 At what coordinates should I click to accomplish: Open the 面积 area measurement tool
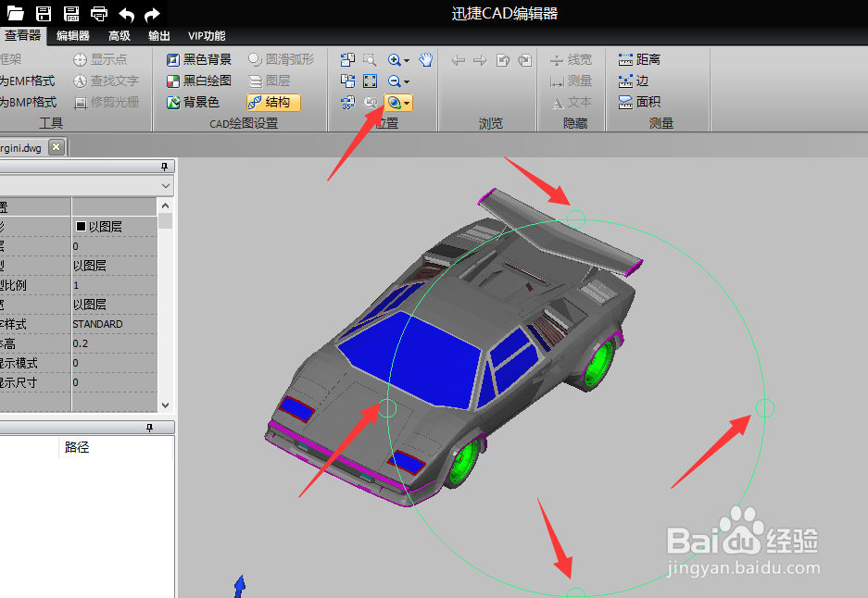(639, 103)
